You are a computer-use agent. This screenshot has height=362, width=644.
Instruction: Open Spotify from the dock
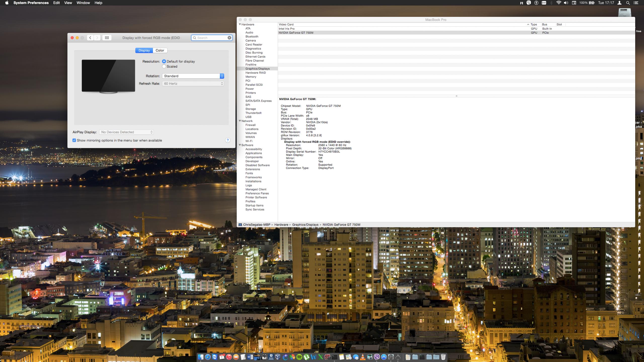(299, 357)
